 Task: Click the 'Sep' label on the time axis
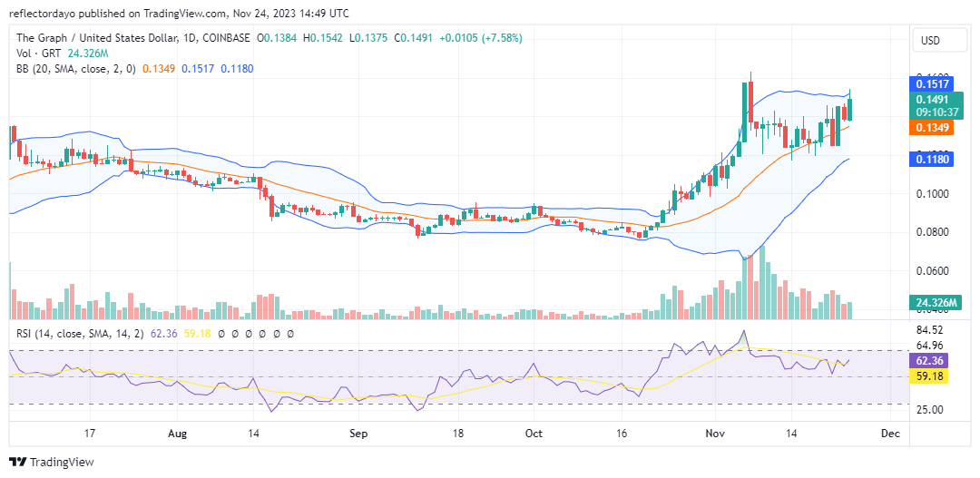tap(358, 433)
